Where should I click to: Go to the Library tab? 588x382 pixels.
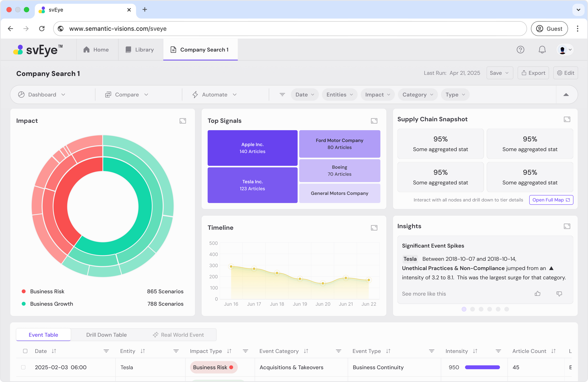point(140,50)
